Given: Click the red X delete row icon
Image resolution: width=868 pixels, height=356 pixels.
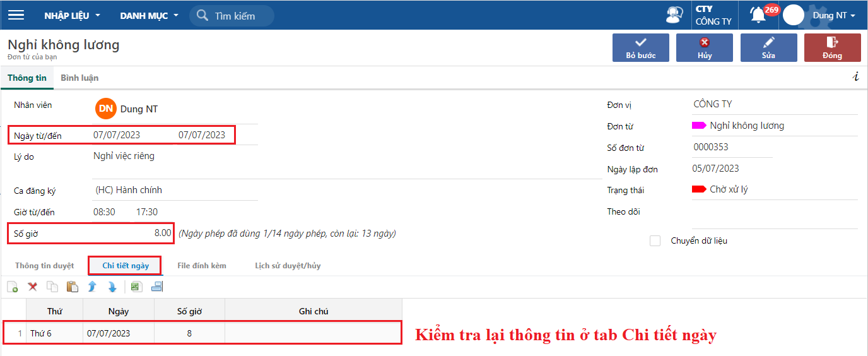Looking at the screenshot, I should click(33, 287).
